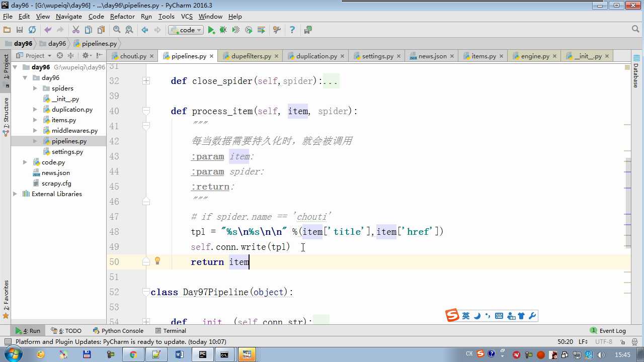The width and height of the screenshot is (644, 362).
Task: Open PyCharm from the Windows taskbar
Action: [203, 354]
